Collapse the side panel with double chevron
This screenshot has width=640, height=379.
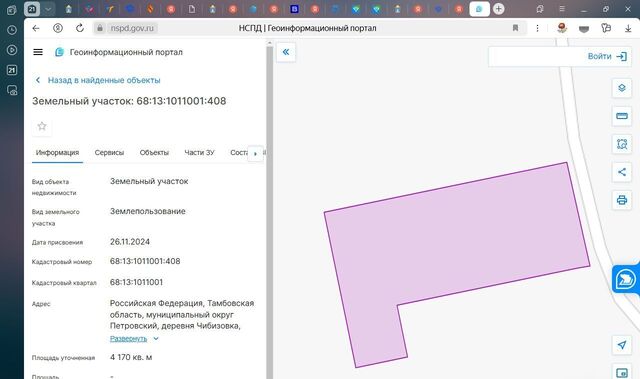point(286,52)
